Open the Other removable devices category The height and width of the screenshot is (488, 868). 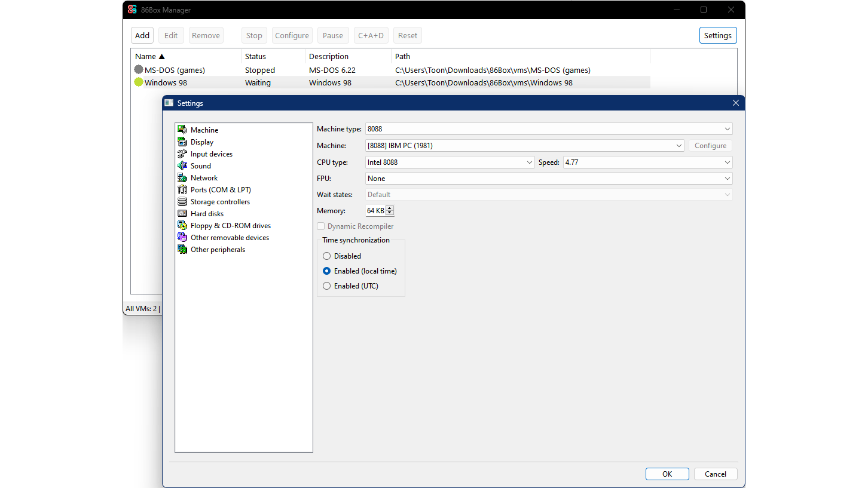click(x=230, y=237)
